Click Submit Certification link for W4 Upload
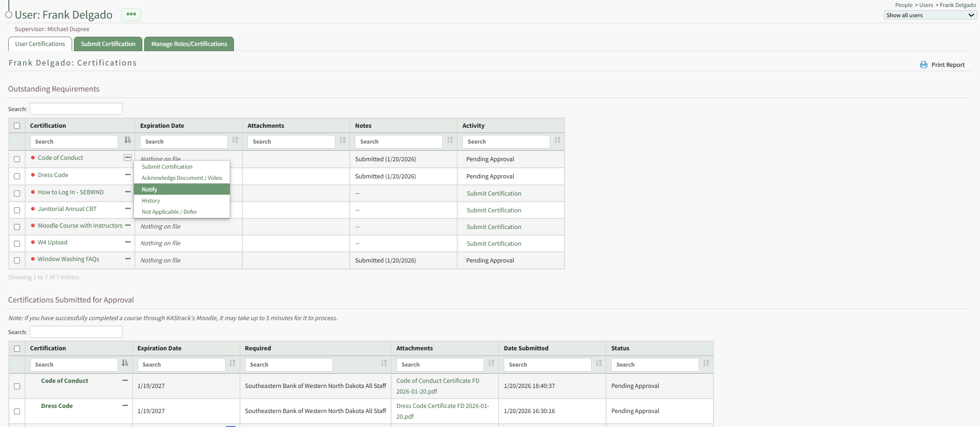Image resolution: width=980 pixels, height=427 pixels. tap(493, 244)
